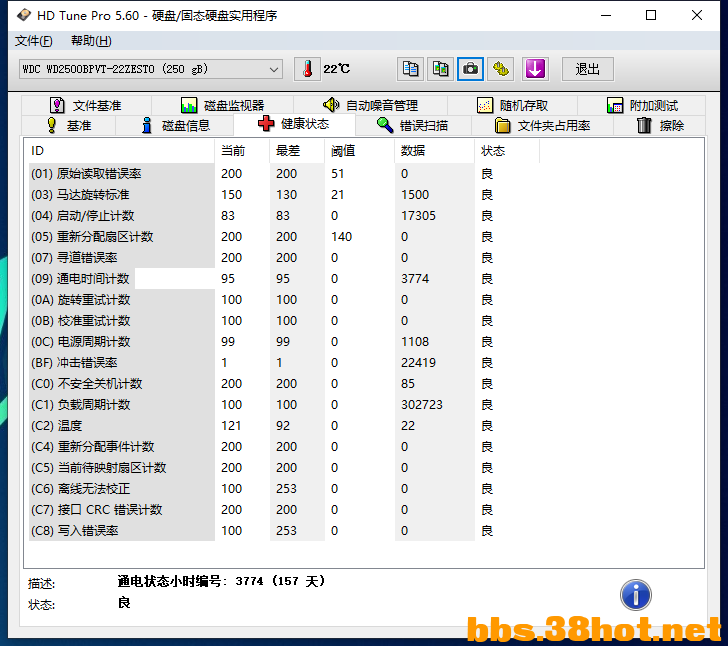
Task: Switch to the 磁盘信息 tab
Action: pyautogui.click(x=175, y=125)
